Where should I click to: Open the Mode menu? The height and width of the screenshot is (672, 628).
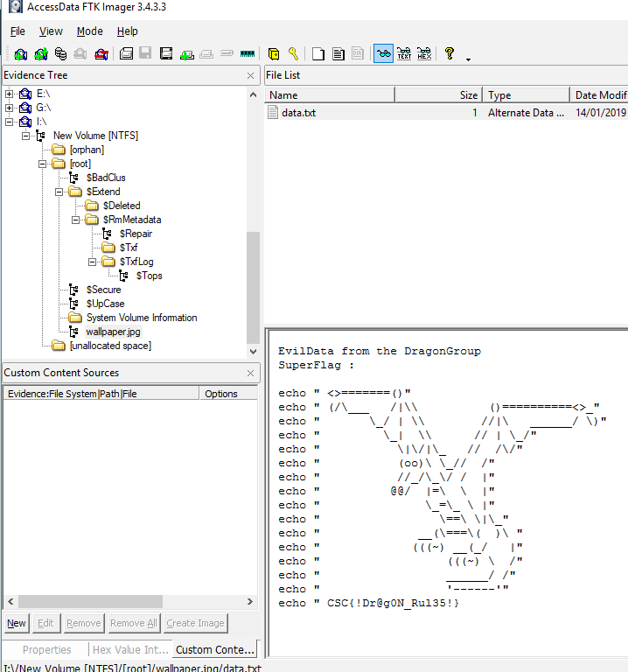coord(89,31)
